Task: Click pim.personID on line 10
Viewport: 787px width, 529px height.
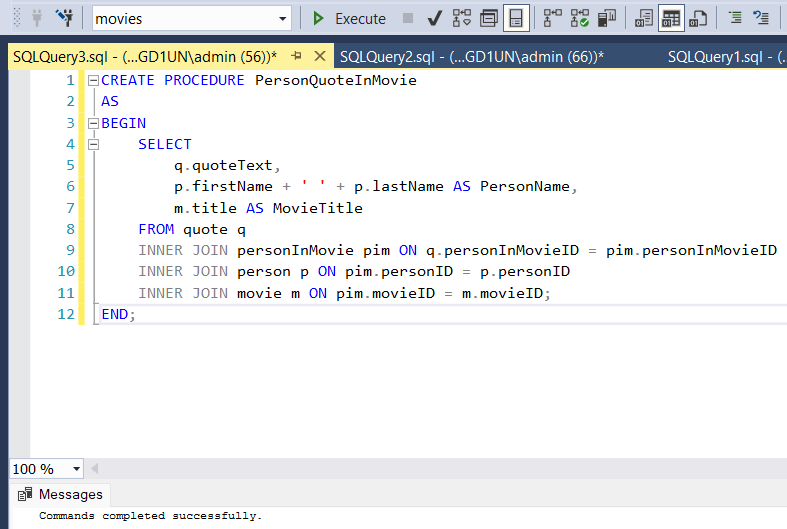Action: pos(399,272)
